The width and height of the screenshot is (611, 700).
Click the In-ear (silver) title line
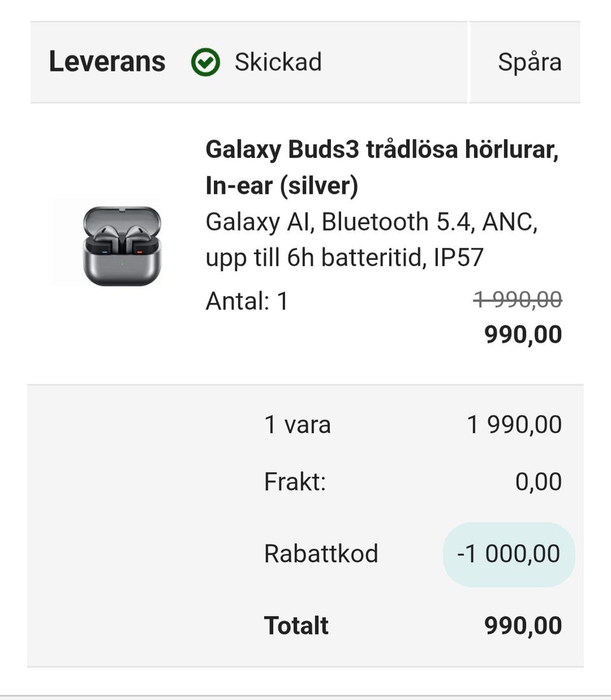click(281, 185)
